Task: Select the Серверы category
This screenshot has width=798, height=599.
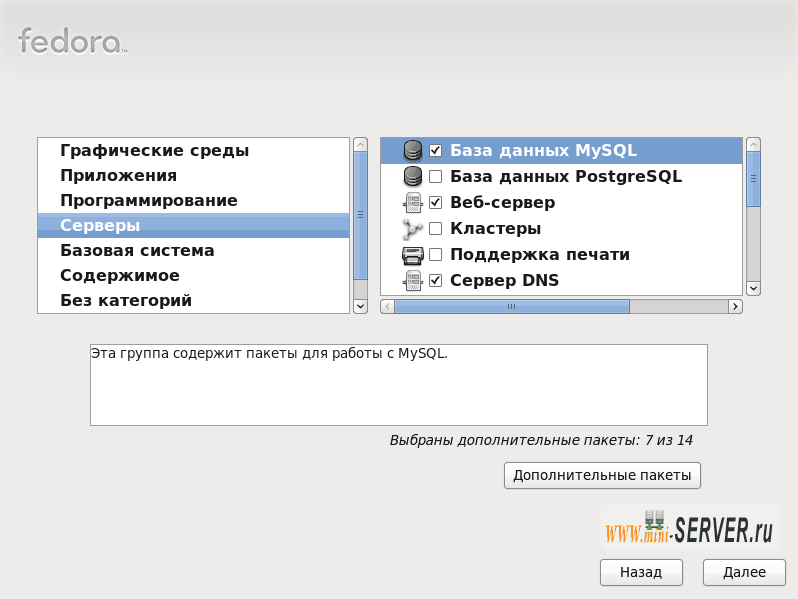Action: [x=193, y=225]
